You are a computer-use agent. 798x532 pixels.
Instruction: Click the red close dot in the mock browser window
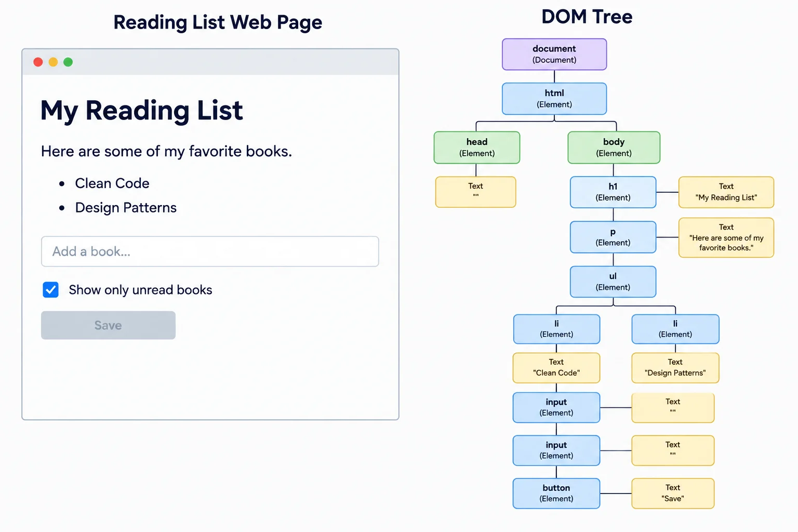coord(38,62)
